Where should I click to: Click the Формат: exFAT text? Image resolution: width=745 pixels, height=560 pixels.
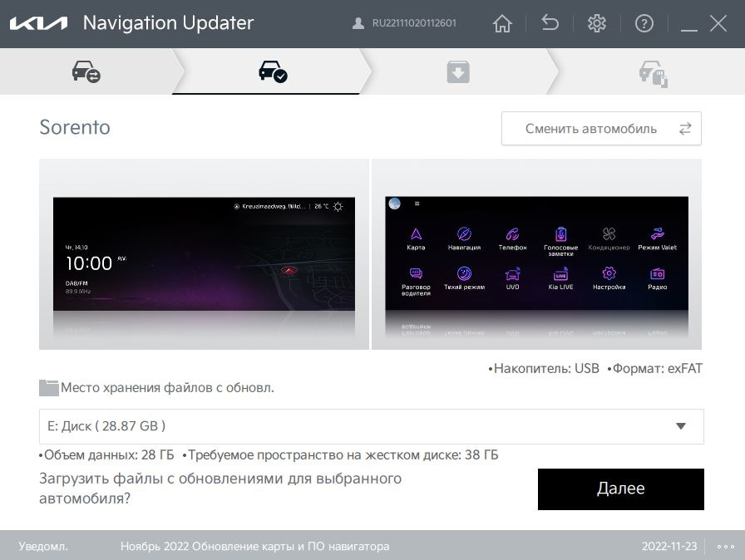[654, 368]
